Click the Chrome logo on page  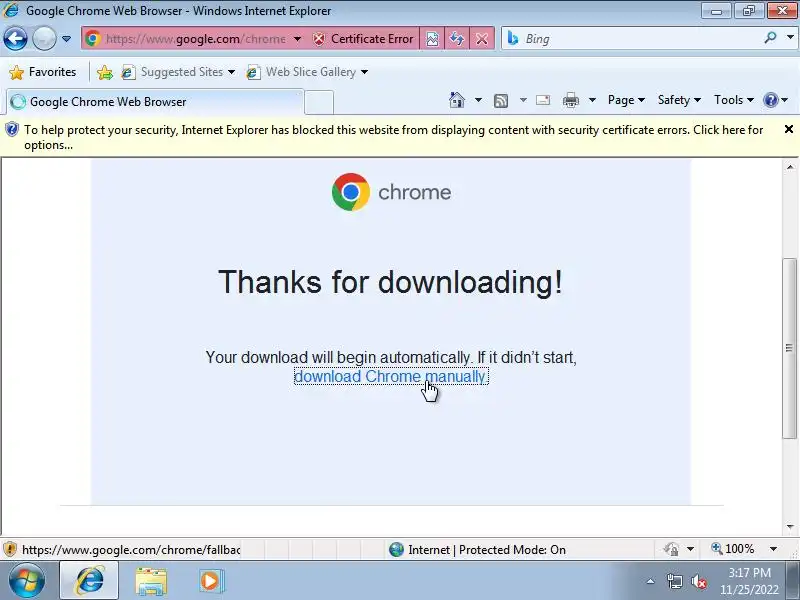point(391,192)
